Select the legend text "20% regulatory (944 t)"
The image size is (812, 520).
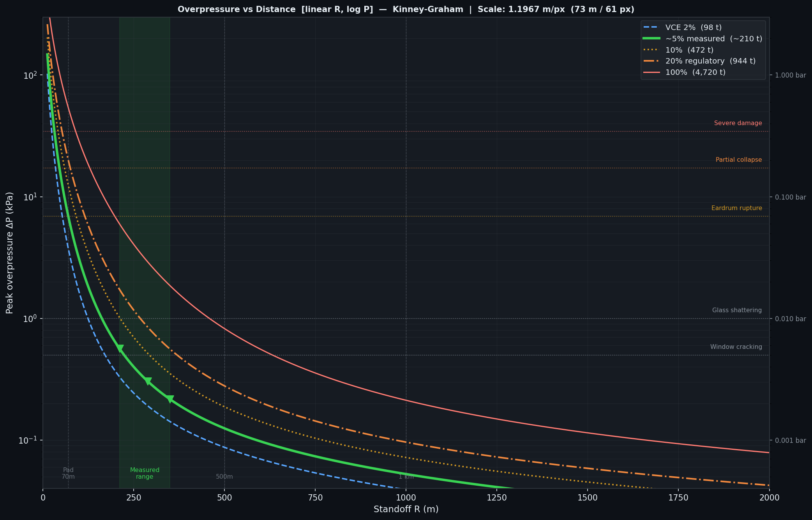711,61
